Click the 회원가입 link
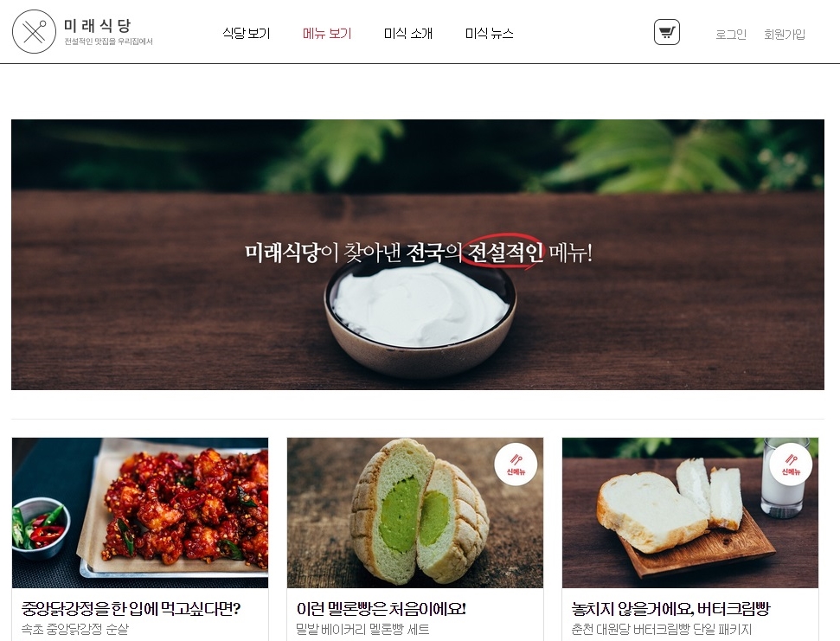 (785, 35)
